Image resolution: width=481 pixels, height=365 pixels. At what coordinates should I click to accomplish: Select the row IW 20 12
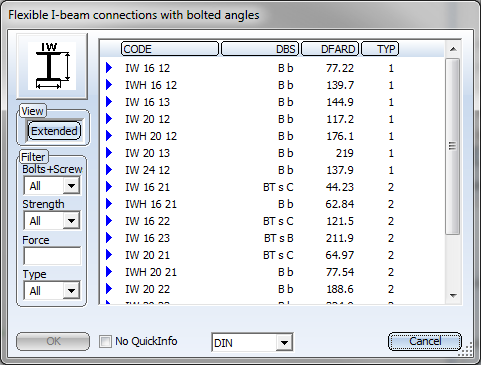(x=273, y=119)
